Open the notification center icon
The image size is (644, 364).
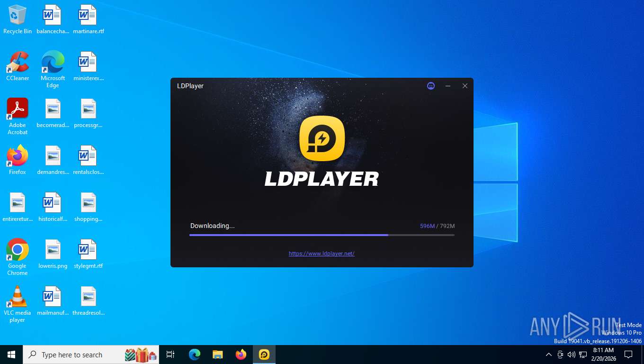tap(628, 355)
